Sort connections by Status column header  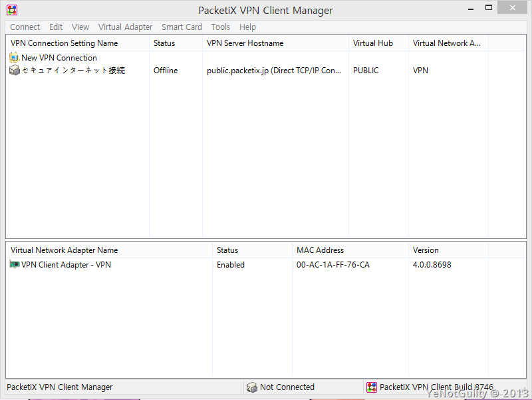(x=176, y=43)
